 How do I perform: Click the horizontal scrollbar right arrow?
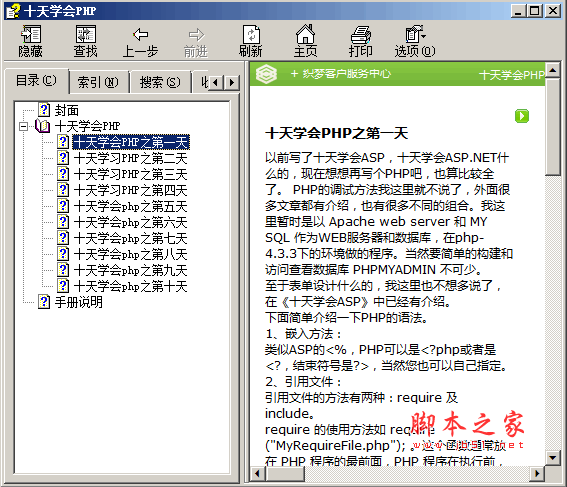point(537,473)
